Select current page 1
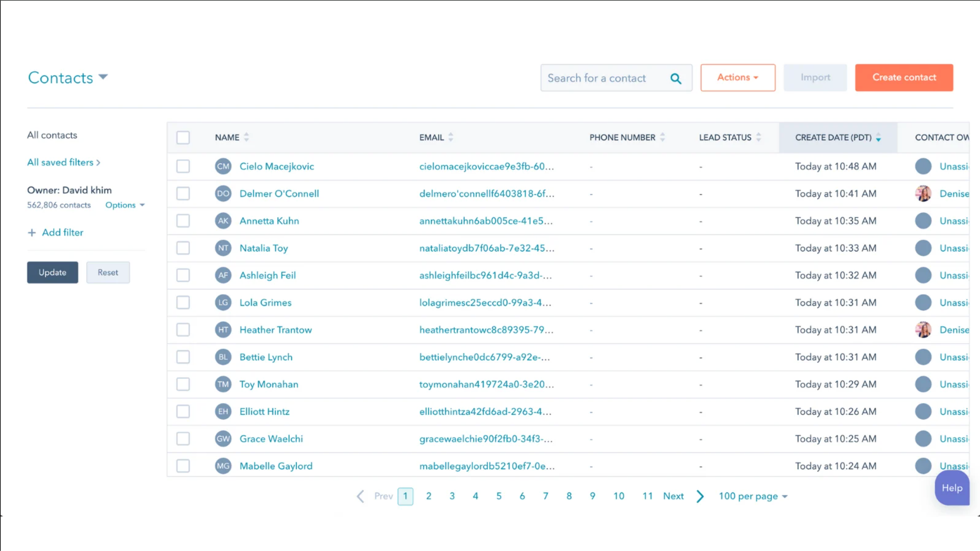Viewport: 980px width, 551px height. pos(406,496)
